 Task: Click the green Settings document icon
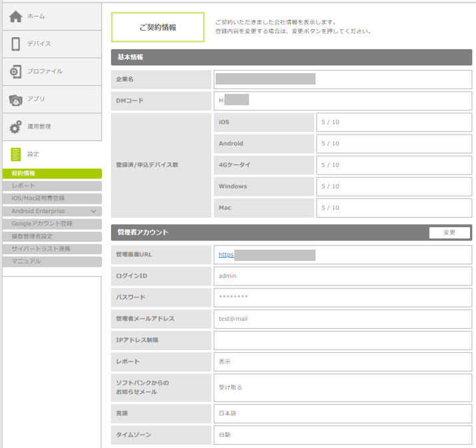click(16, 154)
